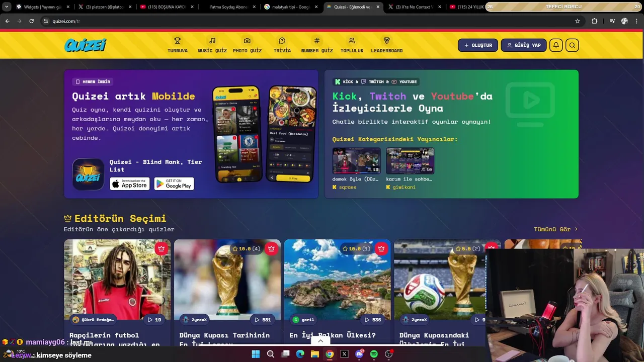Open Windows Start menu
Screen dimensions: 644x362
tap(256, 354)
